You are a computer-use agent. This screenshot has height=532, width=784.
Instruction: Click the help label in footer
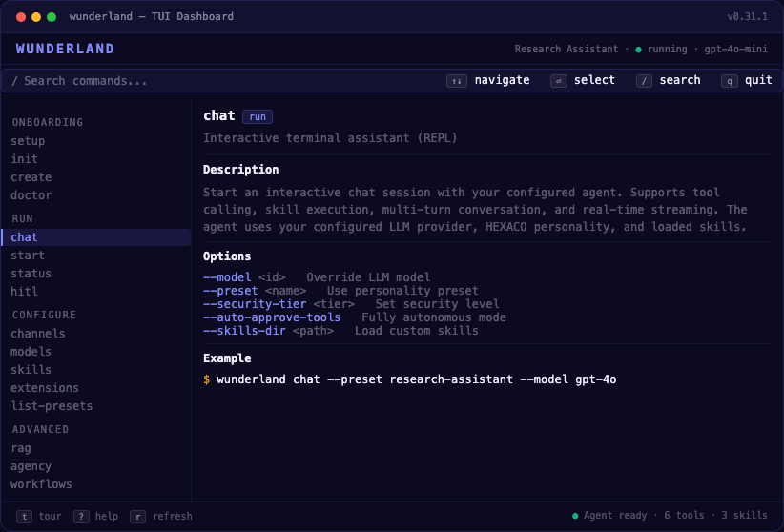[x=107, y=516]
